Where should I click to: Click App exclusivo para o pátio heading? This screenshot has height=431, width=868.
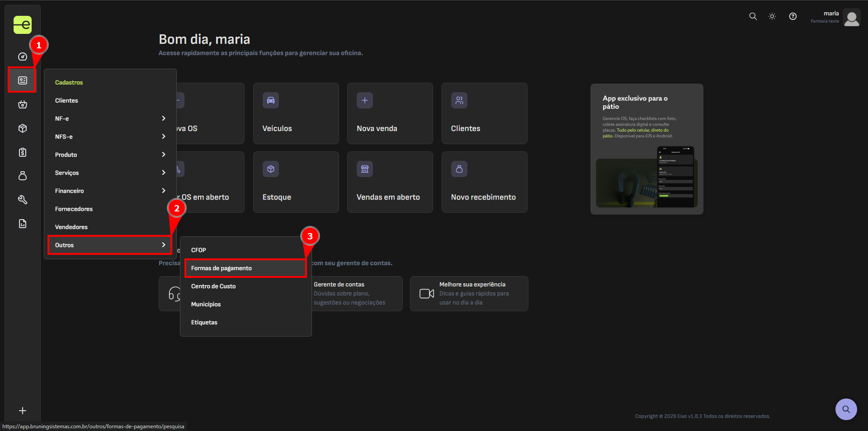tap(635, 102)
